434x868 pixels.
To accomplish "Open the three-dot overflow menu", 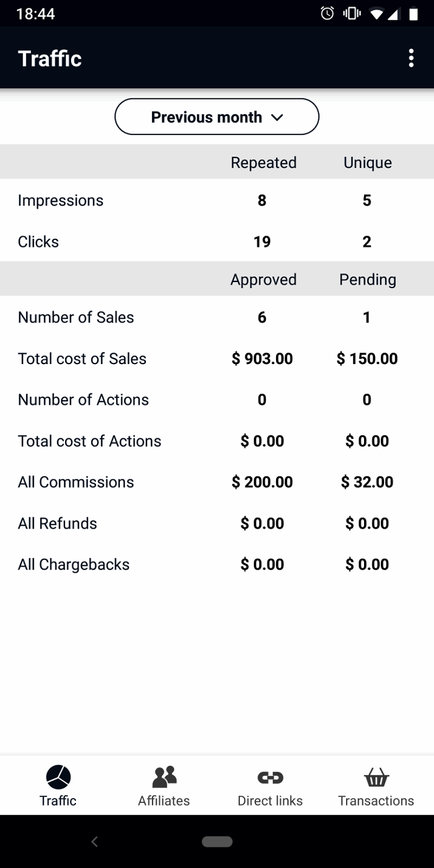I will 411,58.
